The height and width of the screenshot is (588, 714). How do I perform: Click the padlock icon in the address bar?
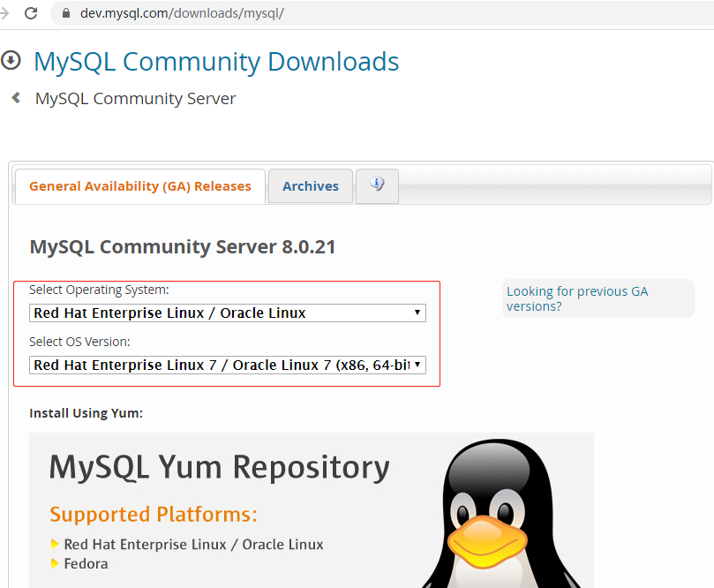click(x=65, y=13)
